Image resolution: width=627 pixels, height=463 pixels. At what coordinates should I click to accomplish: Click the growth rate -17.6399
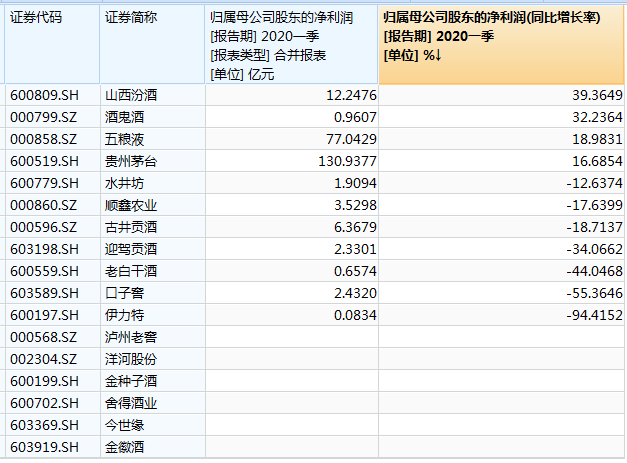[x=595, y=205]
